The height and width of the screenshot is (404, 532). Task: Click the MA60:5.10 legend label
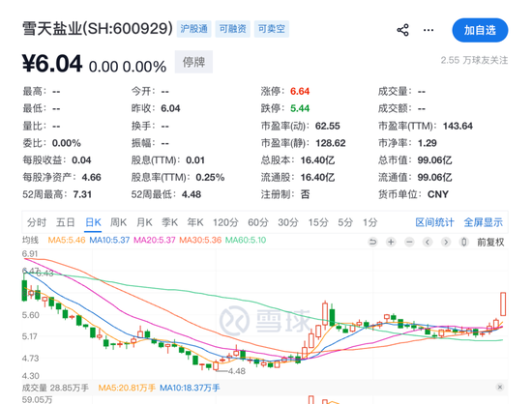(246, 241)
